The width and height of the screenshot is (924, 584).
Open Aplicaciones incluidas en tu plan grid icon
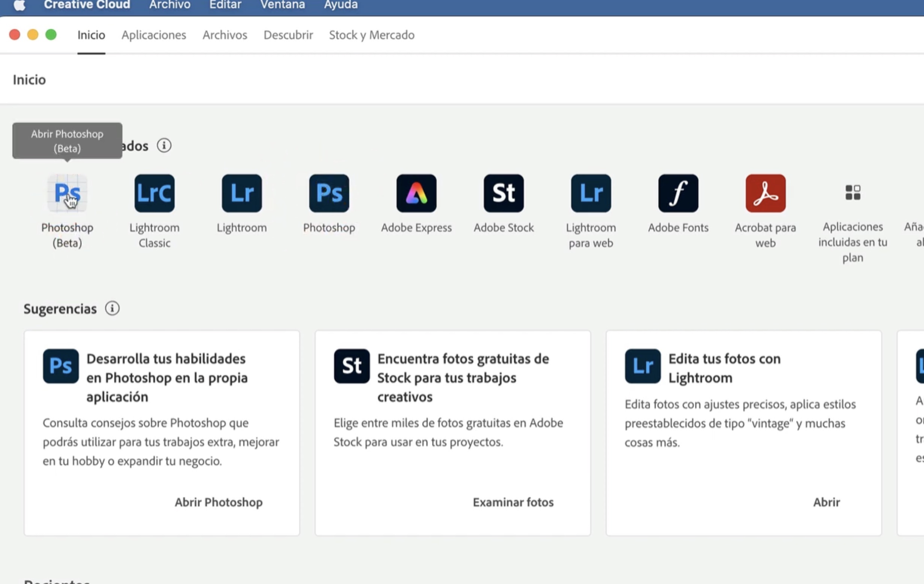tap(853, 192)
